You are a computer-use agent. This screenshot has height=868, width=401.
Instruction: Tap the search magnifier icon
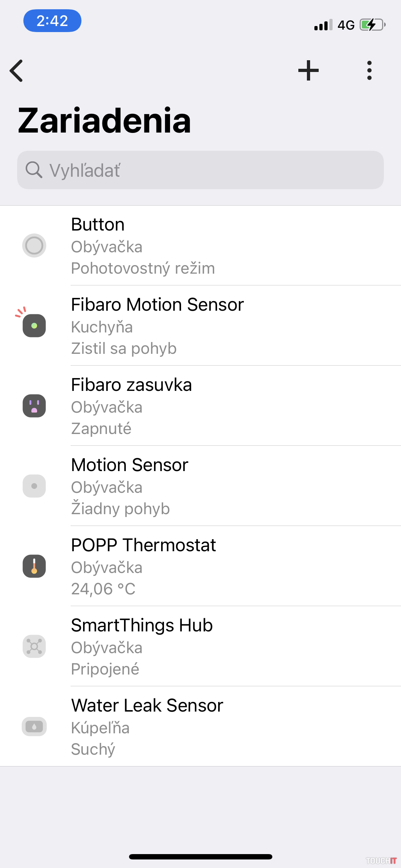34,170
